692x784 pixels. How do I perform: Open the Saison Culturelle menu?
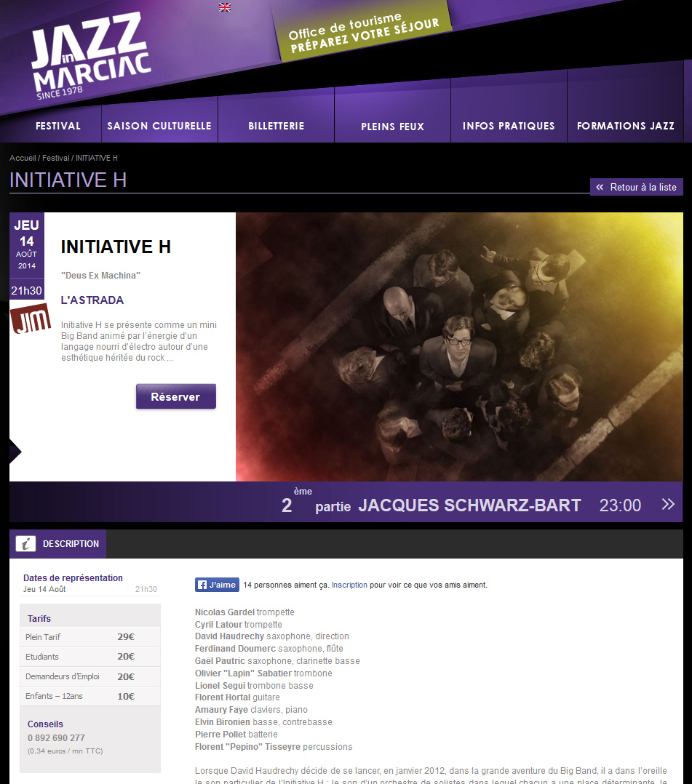[x=159, y=126]
